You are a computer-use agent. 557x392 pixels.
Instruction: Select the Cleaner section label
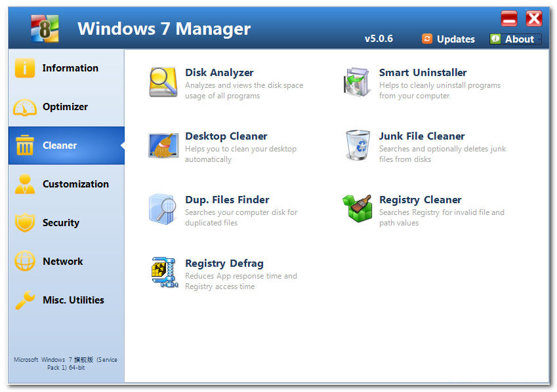pos(60,146)
